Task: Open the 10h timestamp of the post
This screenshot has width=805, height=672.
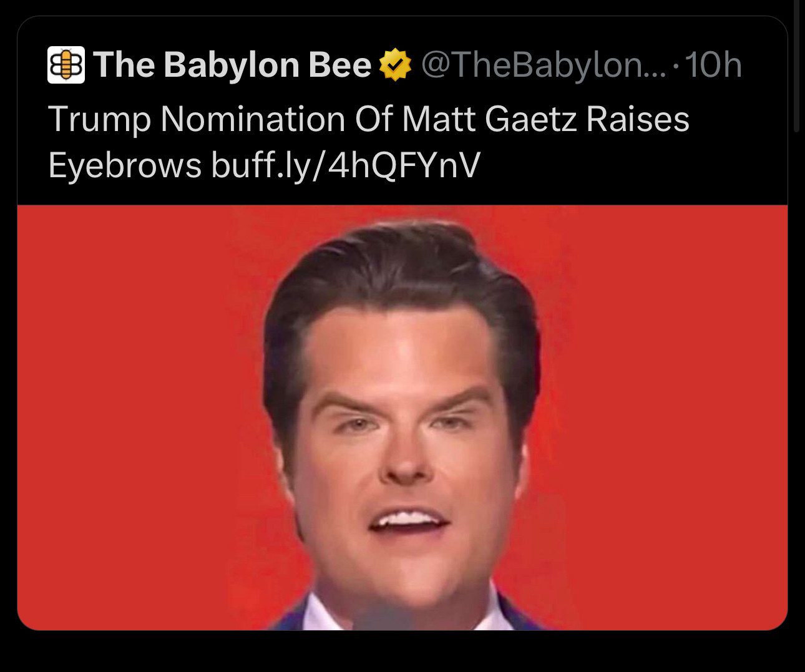Action: point(713,65)
